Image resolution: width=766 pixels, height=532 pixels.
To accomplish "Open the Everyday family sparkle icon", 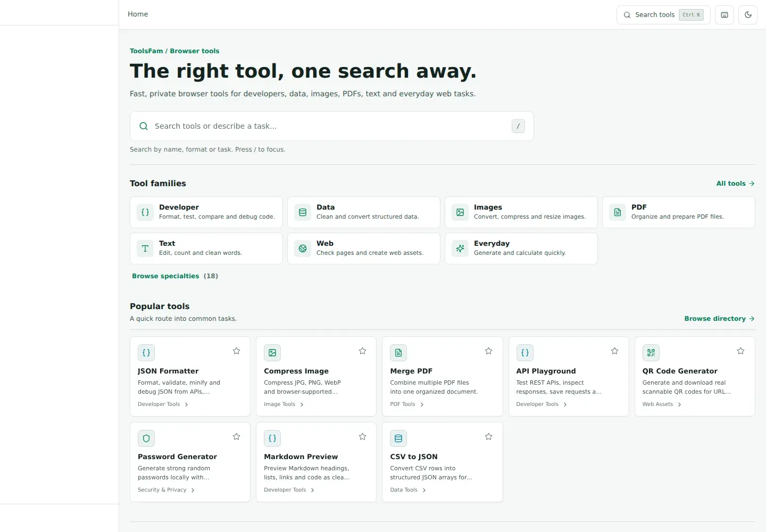I will click(x=460, y=248).
